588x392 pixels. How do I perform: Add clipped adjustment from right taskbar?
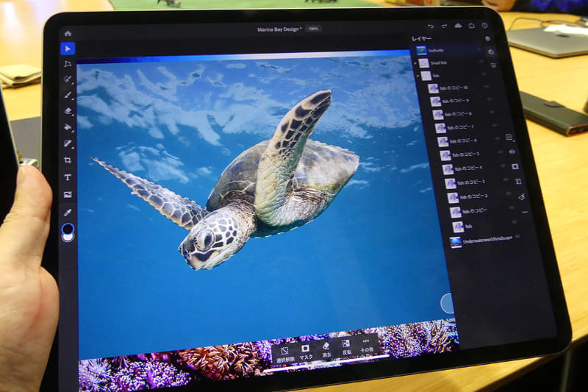pos(518,181)
